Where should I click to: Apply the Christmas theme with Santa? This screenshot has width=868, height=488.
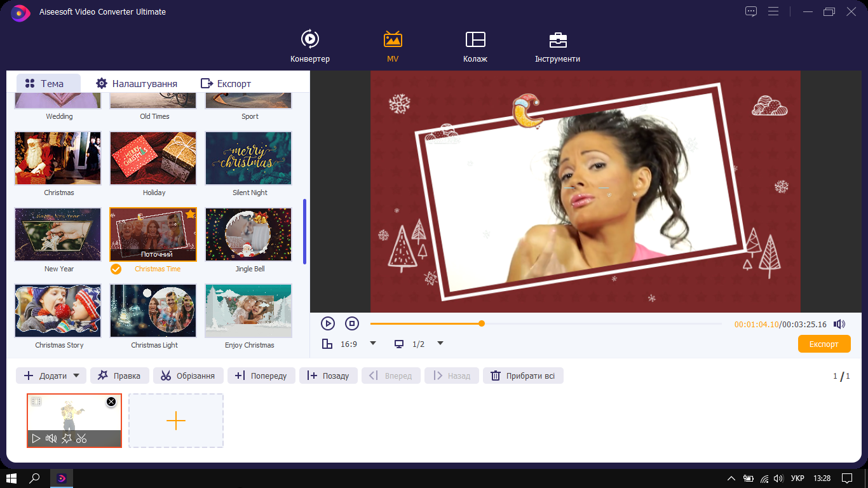[58, 158]
